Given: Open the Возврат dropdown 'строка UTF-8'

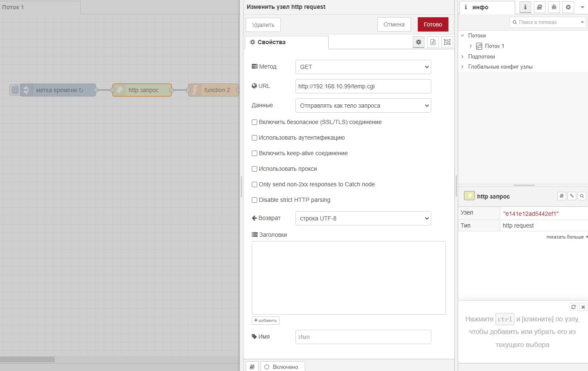Looking at the screenshot, I should point(363,218).
